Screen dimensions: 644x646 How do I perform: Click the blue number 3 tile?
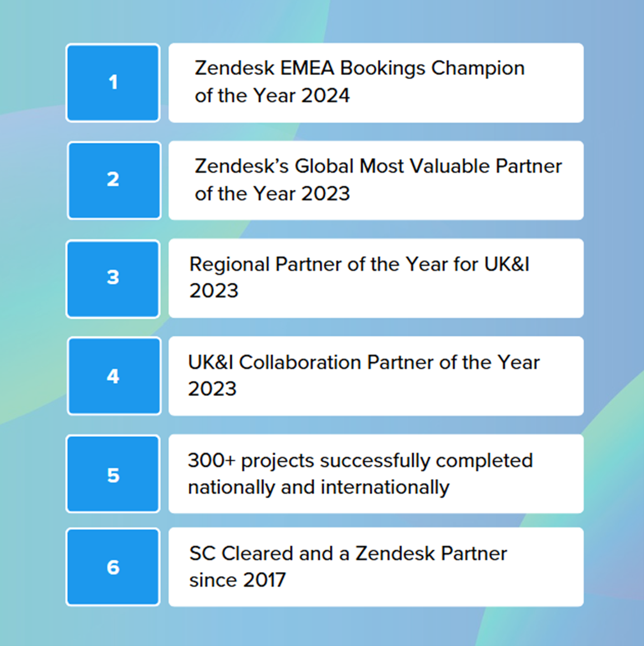click(113, 279)
